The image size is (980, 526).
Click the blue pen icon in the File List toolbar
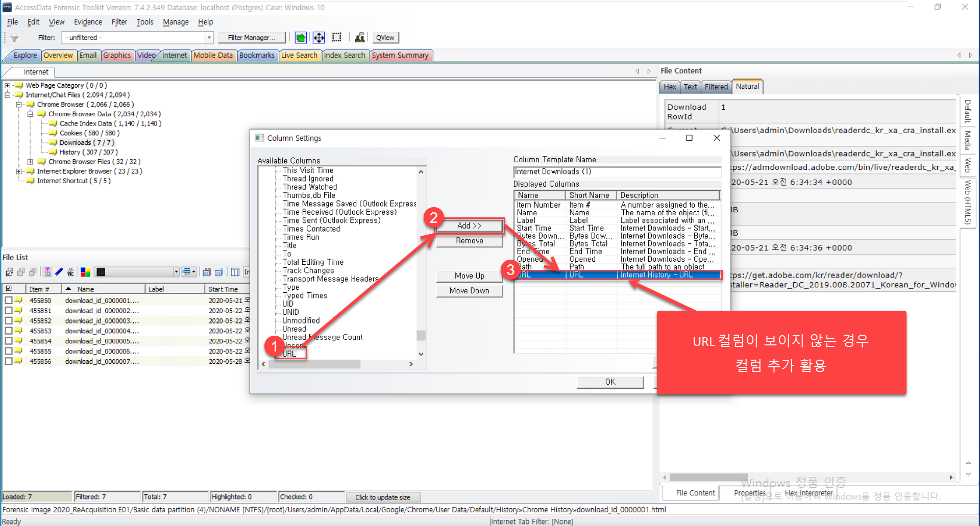(x=59, y=272)
